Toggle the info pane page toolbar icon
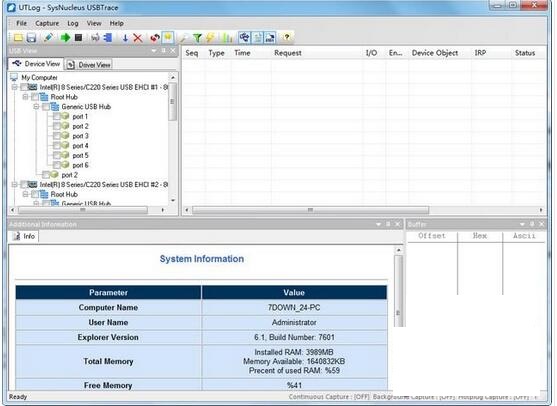557x406 pixels. [x=257, y=38]
